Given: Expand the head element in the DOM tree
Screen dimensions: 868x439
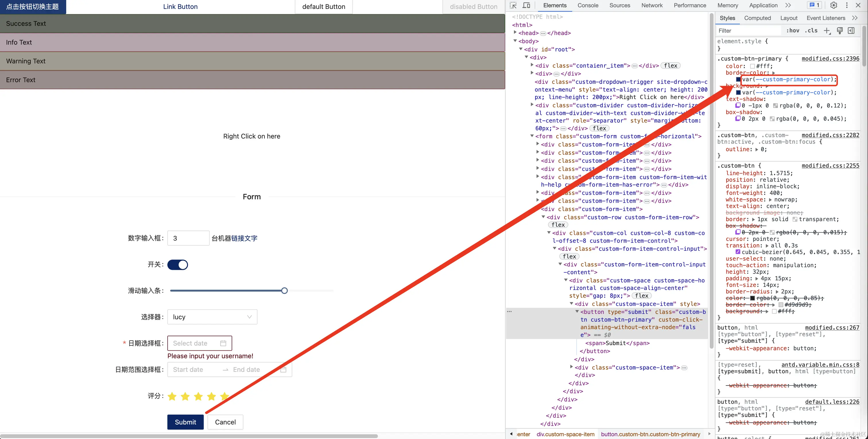Looking at the screenshot, I should point(515,32).
